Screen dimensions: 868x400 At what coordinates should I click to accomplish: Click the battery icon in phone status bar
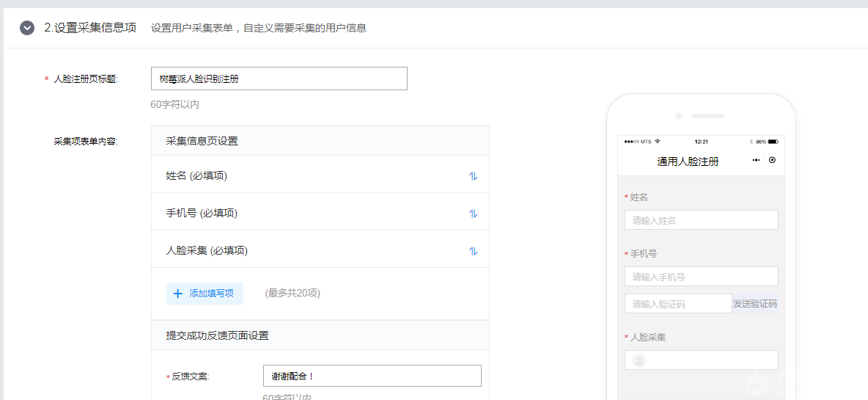(773, 142)
